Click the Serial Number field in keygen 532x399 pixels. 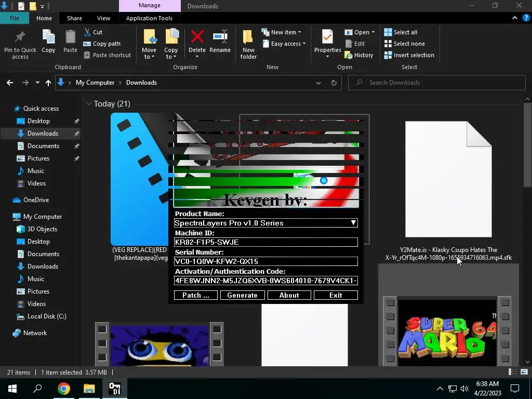pyautogui.click(x=266, y=261)
